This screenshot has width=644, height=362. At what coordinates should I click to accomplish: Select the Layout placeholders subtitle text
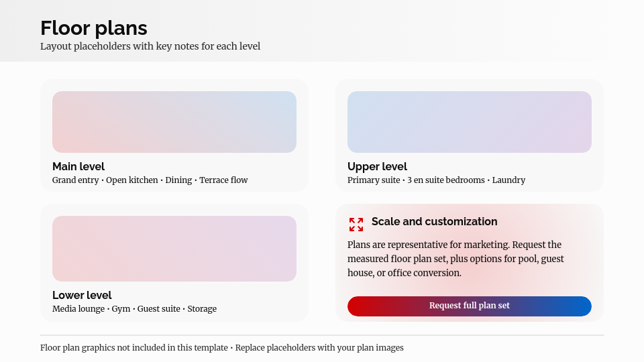pos(150,47)
